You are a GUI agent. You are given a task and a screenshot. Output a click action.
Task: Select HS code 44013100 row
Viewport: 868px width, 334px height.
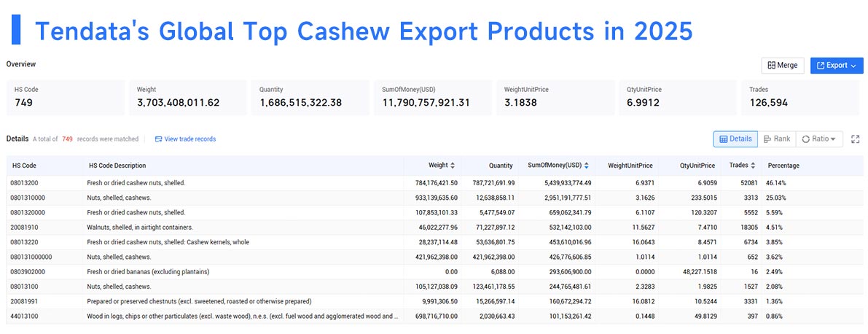(x=434, y=316)
